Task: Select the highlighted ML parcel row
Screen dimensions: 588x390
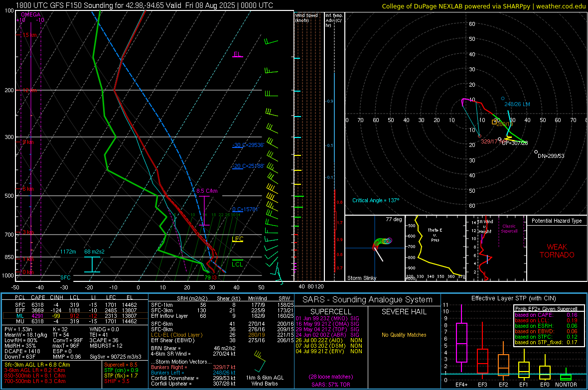Action: pyautogui.click(x=75, y=316)
